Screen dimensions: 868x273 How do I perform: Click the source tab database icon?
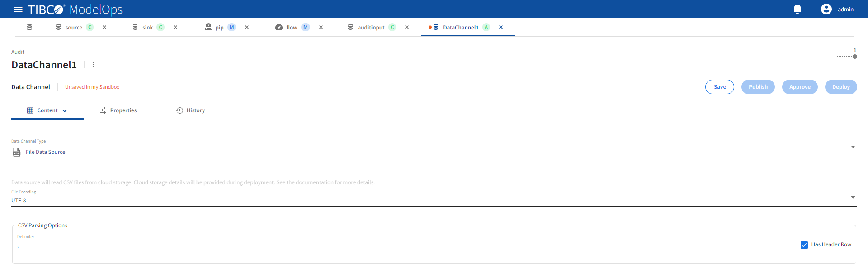(x=58, y=27)
